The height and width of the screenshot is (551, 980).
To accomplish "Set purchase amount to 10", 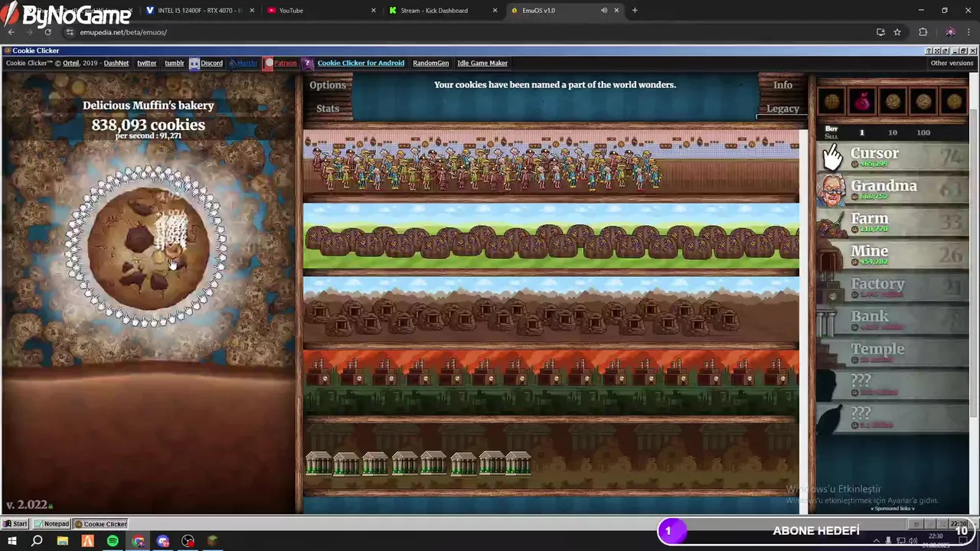I will tap(892, 132).
